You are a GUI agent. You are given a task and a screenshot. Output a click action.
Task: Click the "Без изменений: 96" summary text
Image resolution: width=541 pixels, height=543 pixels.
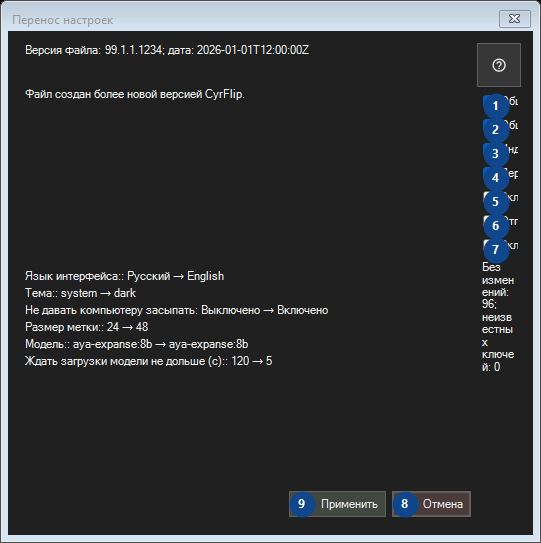tap(498, 317)
